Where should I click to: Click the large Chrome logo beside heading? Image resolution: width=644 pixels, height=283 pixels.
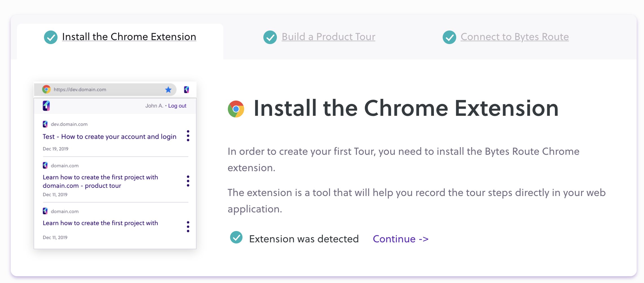point(236,109)
